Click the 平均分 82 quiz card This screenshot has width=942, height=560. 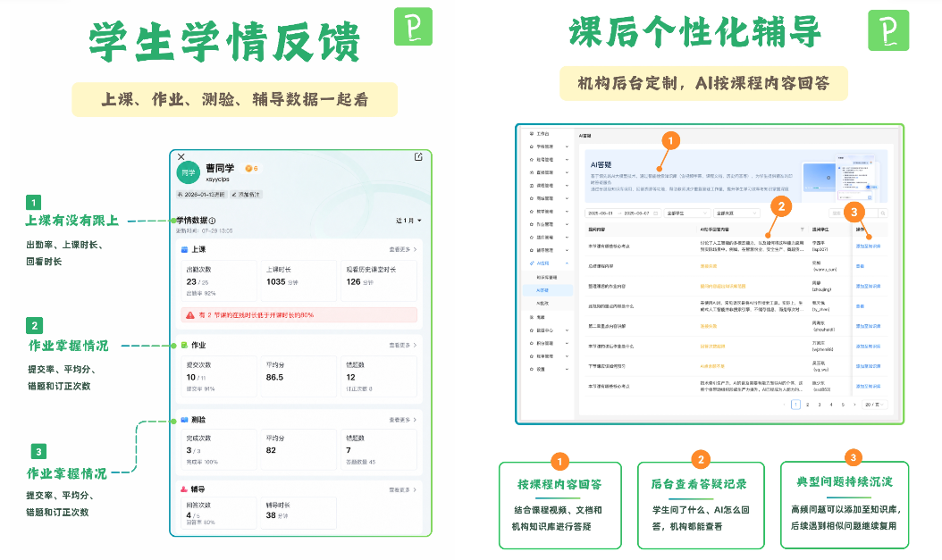299,449
